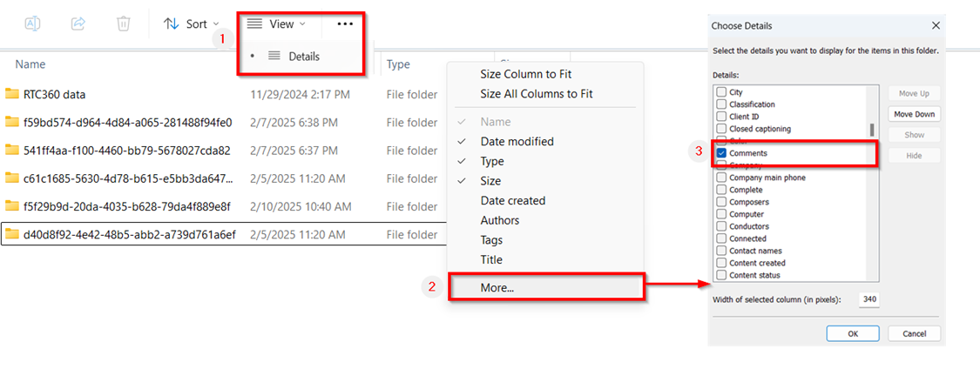Click the Details list view icon
This screenshot has height=369, width=980.
click(274, 57)
